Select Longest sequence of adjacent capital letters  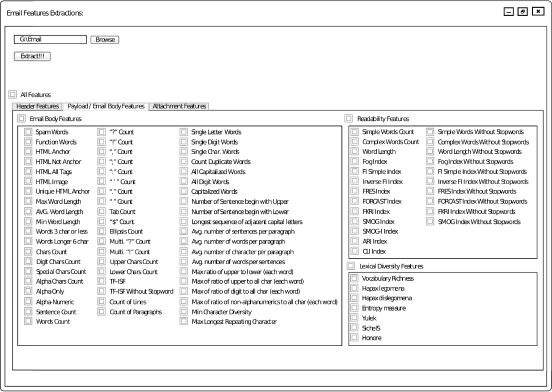coord(183,222)
